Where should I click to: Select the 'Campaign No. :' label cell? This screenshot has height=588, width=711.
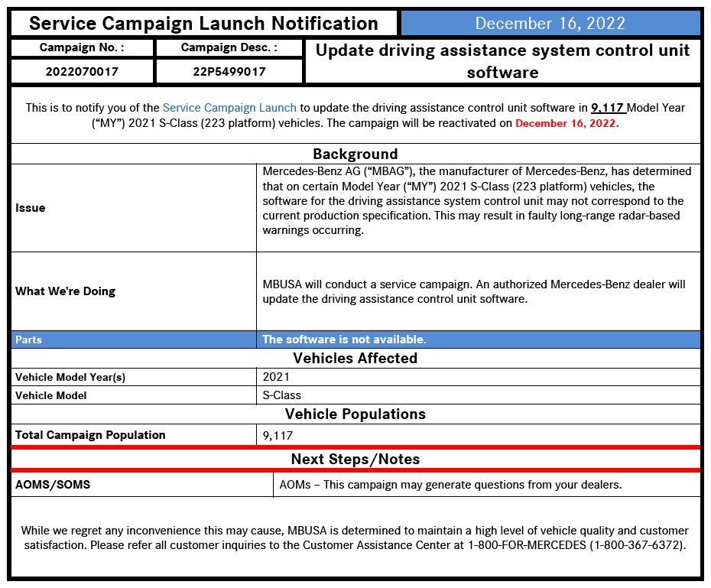click(82, 47)
